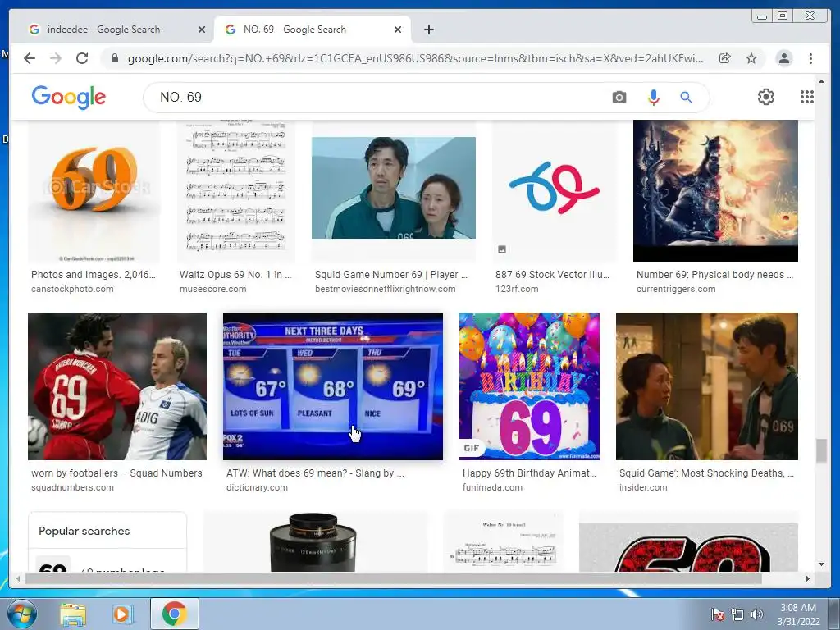Viewport: 840px width, 630px height.
Task: Open network status tray icon
Action: tap(737, 614)
